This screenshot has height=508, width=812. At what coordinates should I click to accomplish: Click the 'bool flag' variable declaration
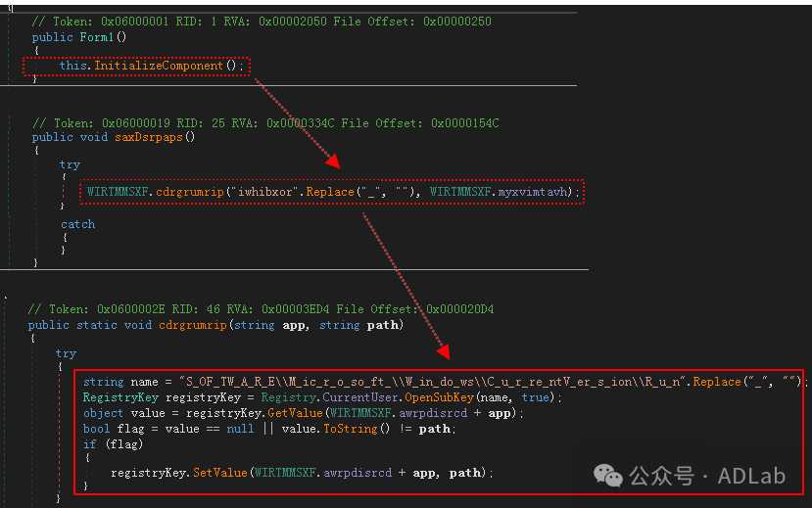coord(114,429)
